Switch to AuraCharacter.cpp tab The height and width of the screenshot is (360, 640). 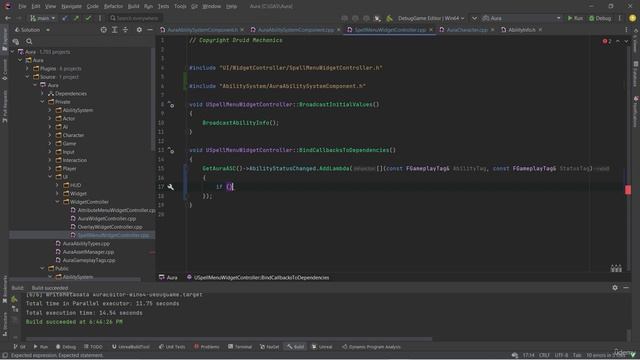pos(467,30)
